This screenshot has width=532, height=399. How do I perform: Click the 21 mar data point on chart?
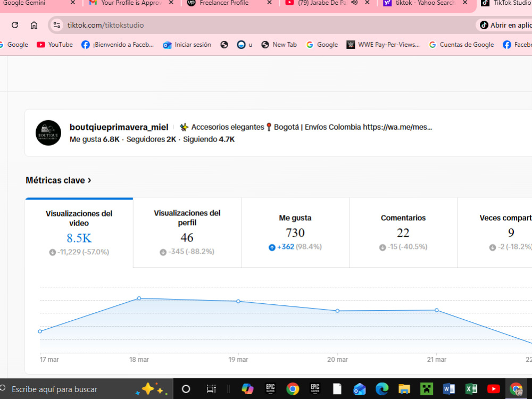437,310
